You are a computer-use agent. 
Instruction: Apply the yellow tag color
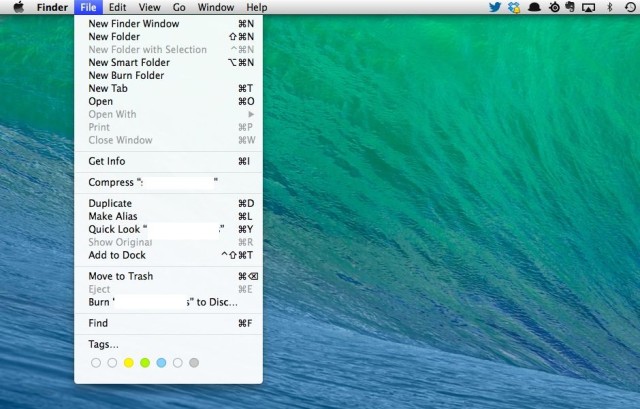pyautogui.click(x=128, y=362)
